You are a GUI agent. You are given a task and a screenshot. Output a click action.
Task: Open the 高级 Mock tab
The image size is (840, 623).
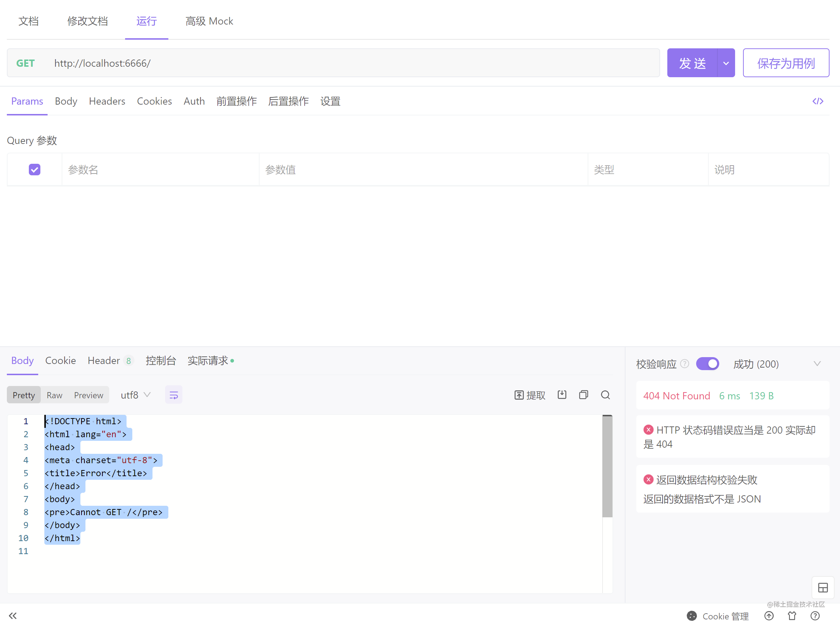[x=209, y=21]
